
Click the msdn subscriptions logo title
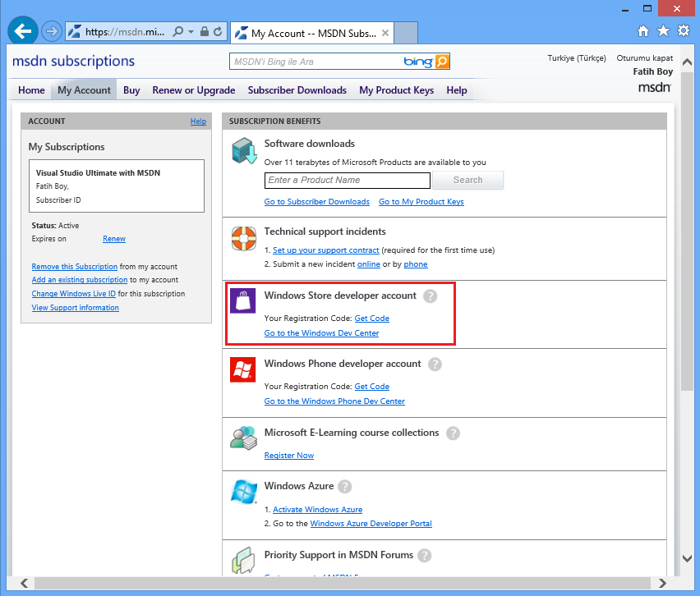[x=73, y=61]
